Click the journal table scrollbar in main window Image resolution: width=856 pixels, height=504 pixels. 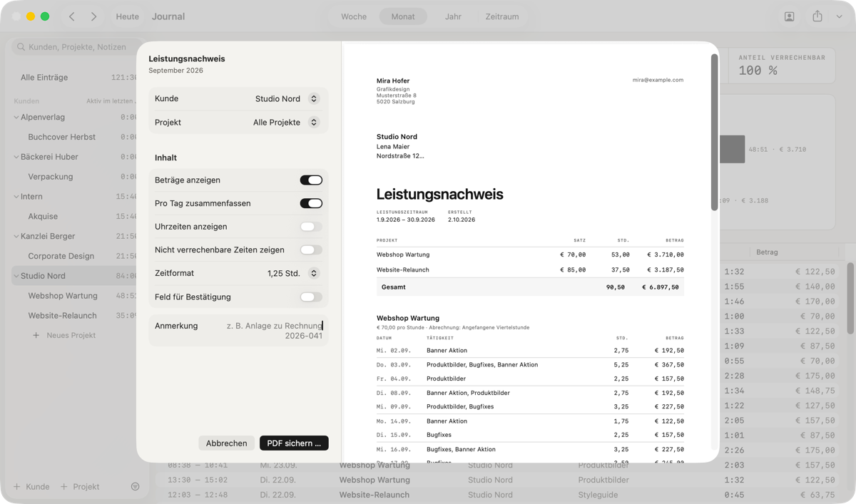(x=850, y=298)
